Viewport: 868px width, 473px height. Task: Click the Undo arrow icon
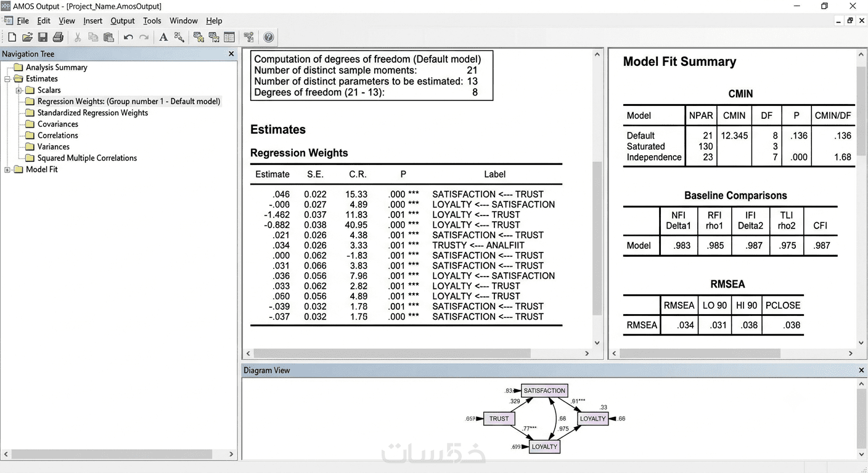point(128,38)
